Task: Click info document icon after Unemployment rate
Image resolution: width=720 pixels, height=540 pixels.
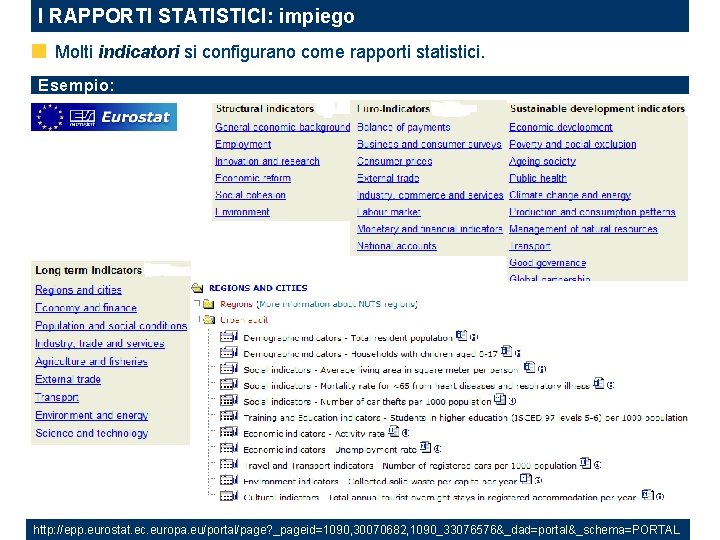Action: click(426, 447)
